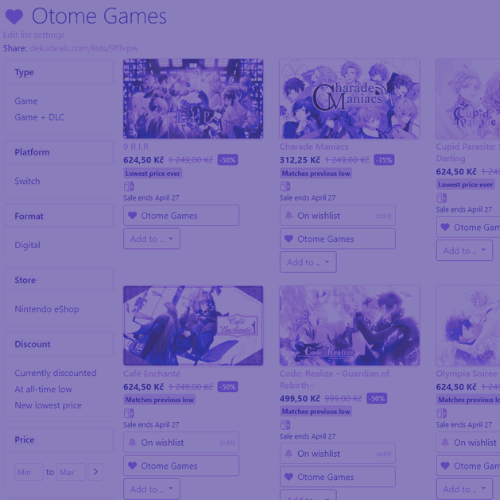The image size is (500, 500).
Task: Open the Add to dropdown under Charade Maniacs
Action: [308, 262]
